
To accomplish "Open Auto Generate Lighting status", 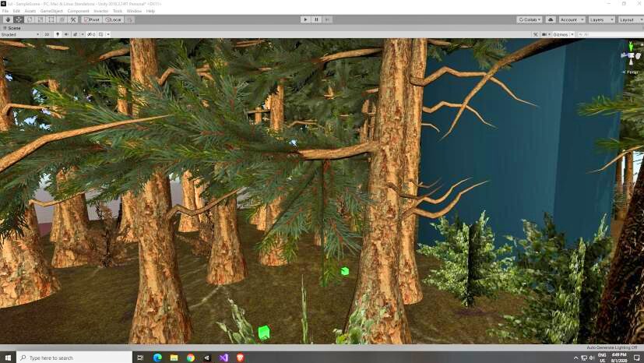I will coord(612,347).
